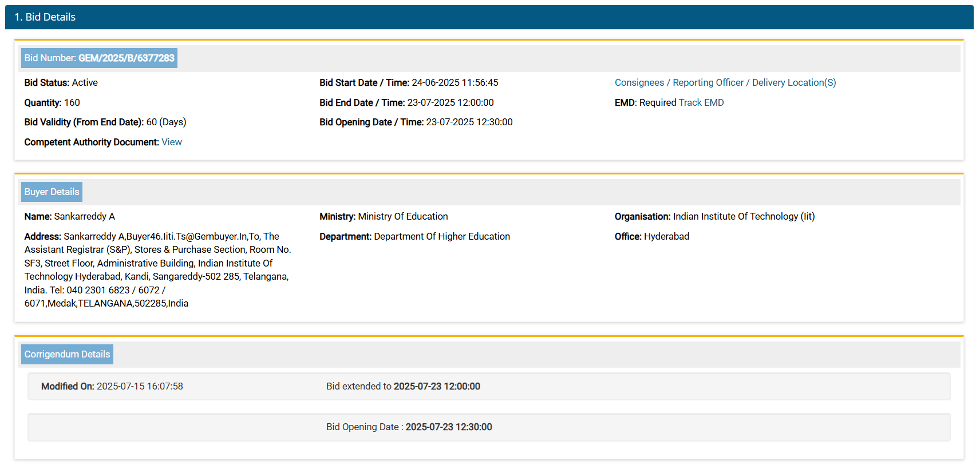Click 'Ministry: Ministry Of Education' text
Image resolution: width=980 pixels, height=465 pixels.
pos(384,216)
